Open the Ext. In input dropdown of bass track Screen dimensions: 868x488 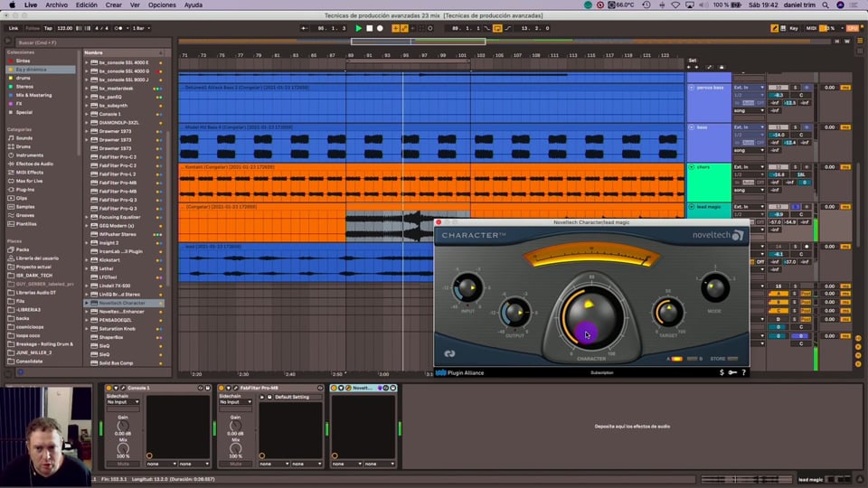(x=749, y=127)
